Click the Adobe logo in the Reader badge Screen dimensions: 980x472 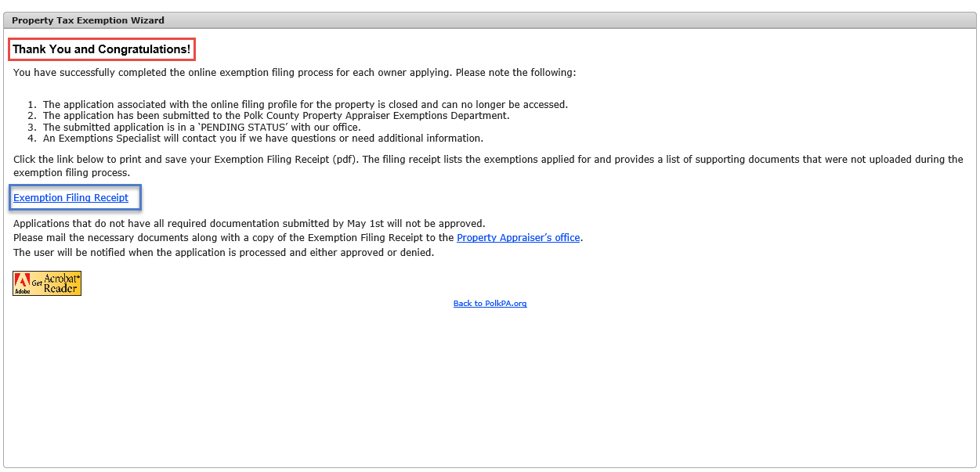(22, 283)
